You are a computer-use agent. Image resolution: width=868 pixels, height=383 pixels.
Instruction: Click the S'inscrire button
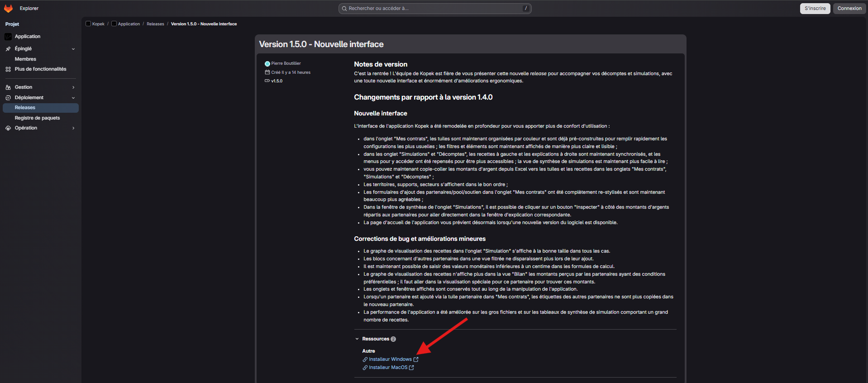(x=815, y=9)
